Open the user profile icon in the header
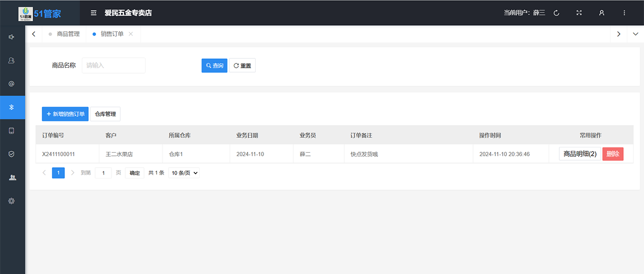The height and width of the screenshot is (274, 644). click(x=601, y=13)
